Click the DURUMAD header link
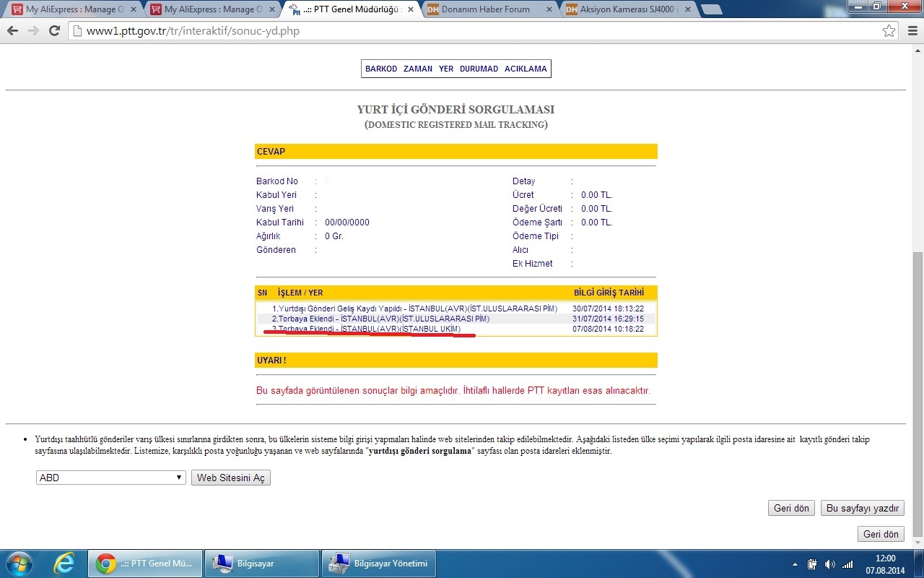Image resolution: width=924 pixels, height=578 pixels. [x=479, y=69]
